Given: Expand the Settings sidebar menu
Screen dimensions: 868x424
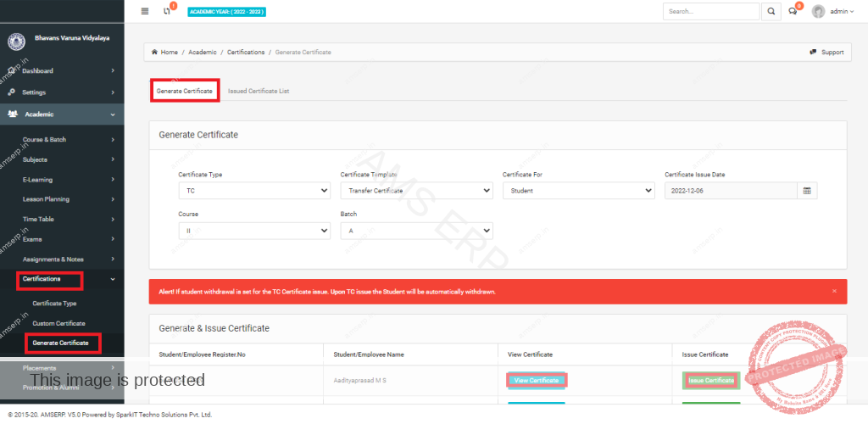Looking at the screenshot, I should pyautogui.click(x=62, y=92).
